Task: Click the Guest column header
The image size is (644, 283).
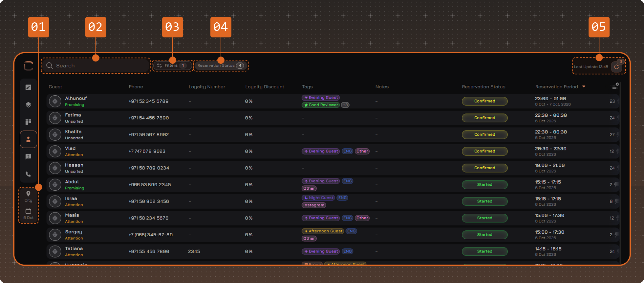Action: click(55, 87)
